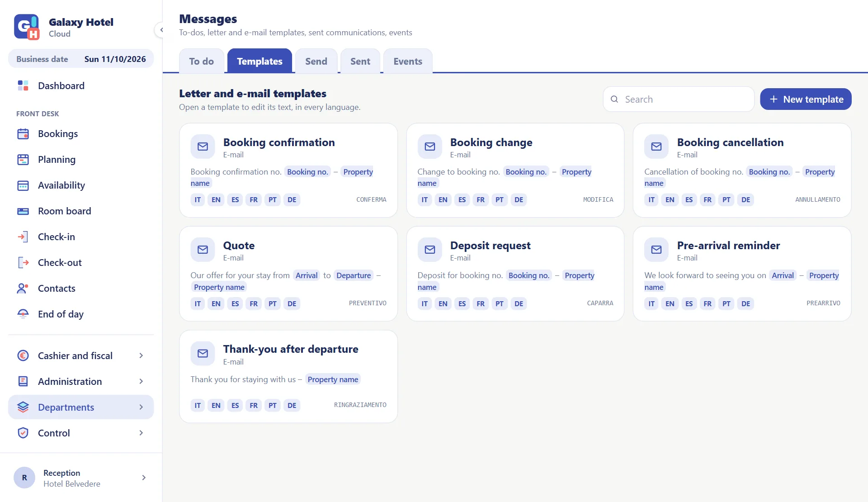Click the Check-in arrow icon

(x=23, y=237)
